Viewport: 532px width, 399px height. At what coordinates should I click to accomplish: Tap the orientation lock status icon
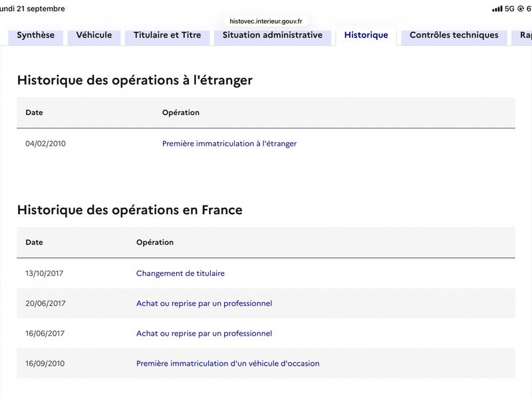tap(521, 9)
